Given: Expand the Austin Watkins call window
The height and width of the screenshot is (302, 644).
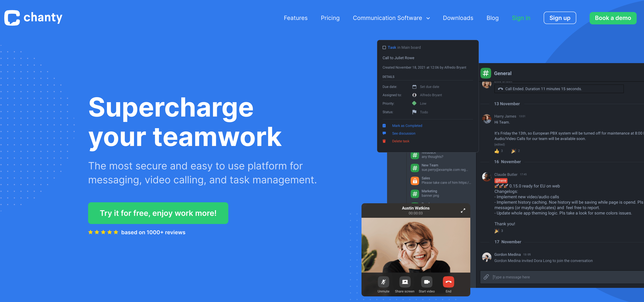Looking at the screenshot, I should tap(463, 210).
